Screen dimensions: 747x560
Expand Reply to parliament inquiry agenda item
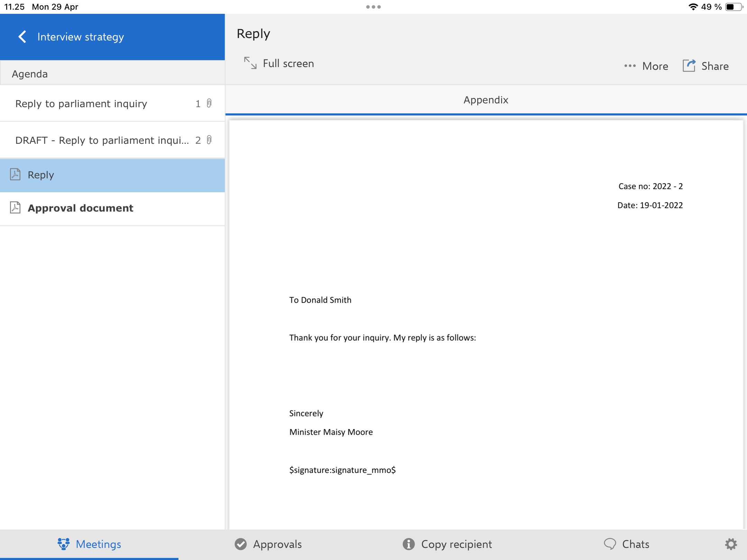(x=81, y=104)
